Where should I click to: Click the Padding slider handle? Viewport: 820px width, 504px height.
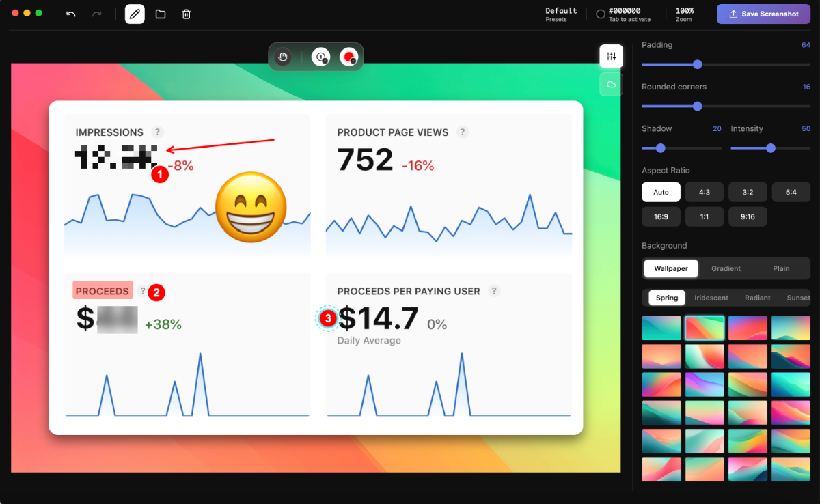pyautogui.click(x=697, y=65)
